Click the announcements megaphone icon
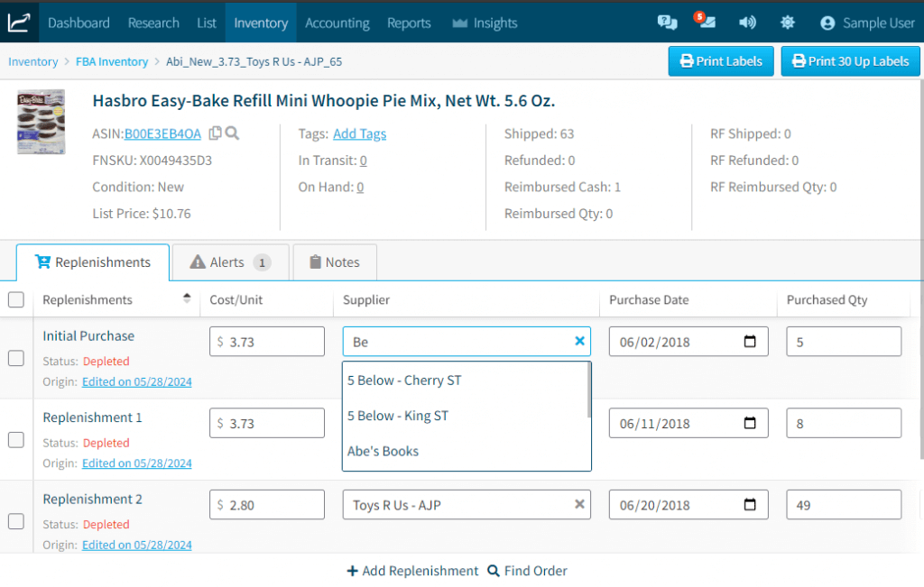The image size is (924, 587). 747,23
